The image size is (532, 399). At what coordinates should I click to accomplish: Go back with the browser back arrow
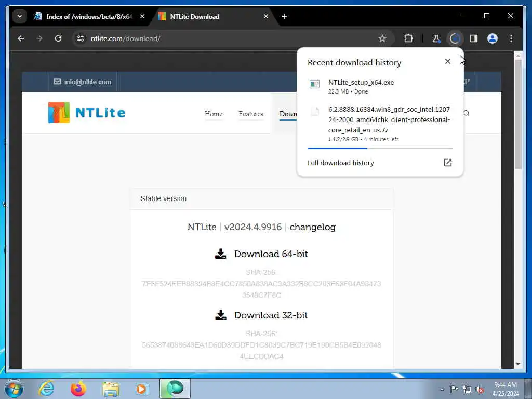coord(21,38)
